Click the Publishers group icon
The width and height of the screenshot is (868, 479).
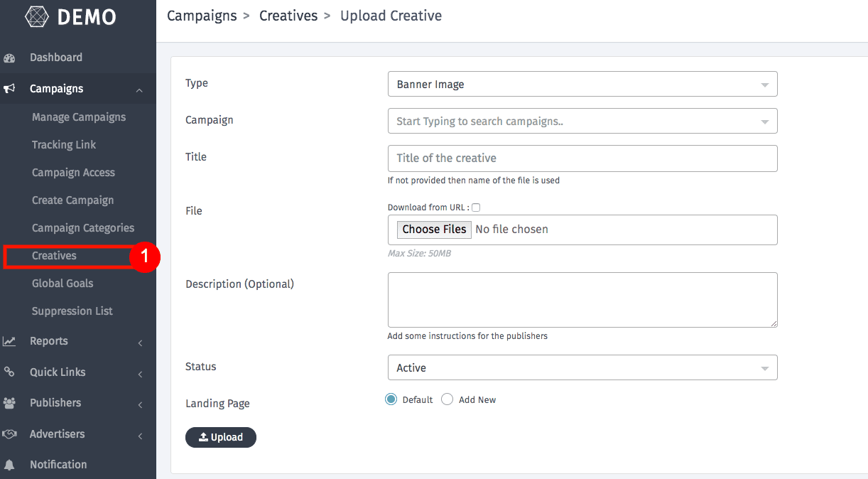[x=9, y=403]
